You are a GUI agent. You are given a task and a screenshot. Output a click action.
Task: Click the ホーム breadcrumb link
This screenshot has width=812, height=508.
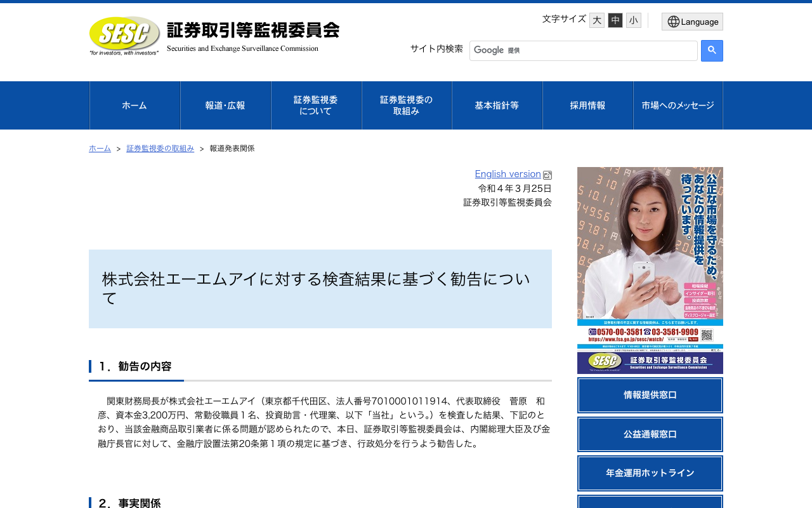click(x=100, y=149)
